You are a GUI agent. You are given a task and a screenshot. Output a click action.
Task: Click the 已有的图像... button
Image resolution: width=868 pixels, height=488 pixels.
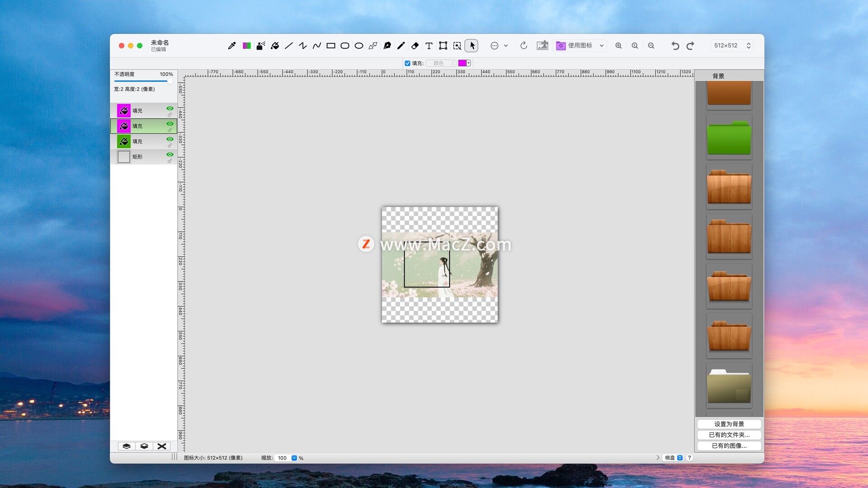pyautogui.click(x=729, y=446)
